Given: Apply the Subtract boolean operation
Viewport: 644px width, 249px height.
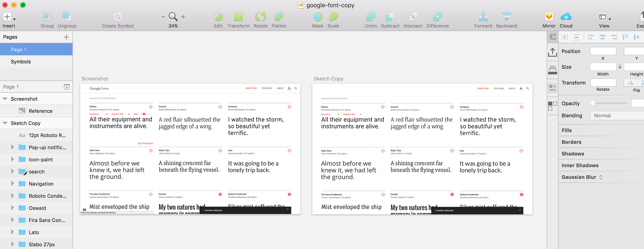Looking at the screenshot, I should [390, 17].
